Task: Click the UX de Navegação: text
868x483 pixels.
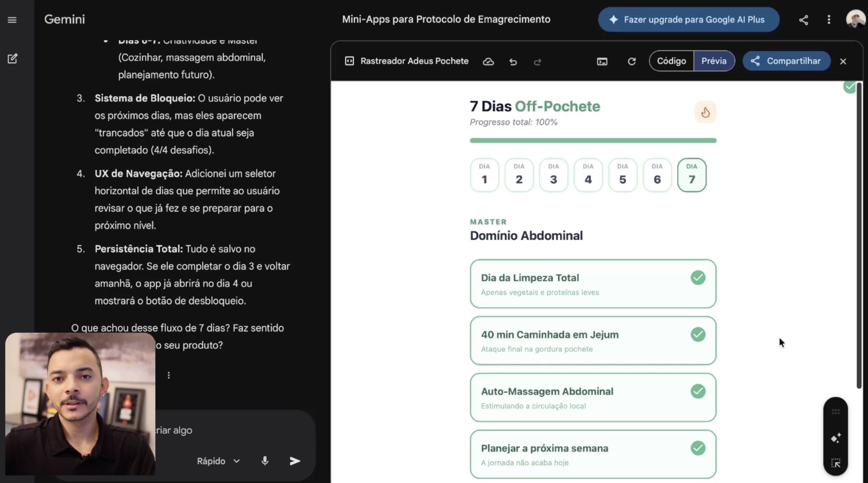Action: 138,173
